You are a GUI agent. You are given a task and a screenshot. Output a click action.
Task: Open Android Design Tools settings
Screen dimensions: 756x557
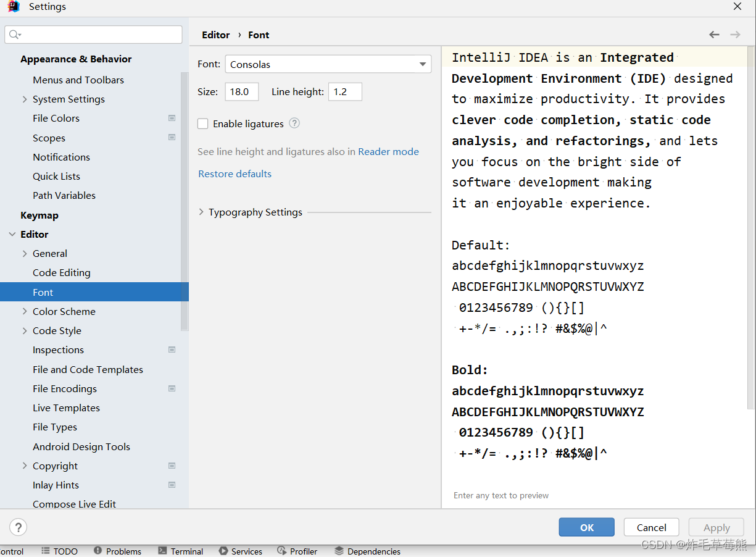[x=81, y=446]
